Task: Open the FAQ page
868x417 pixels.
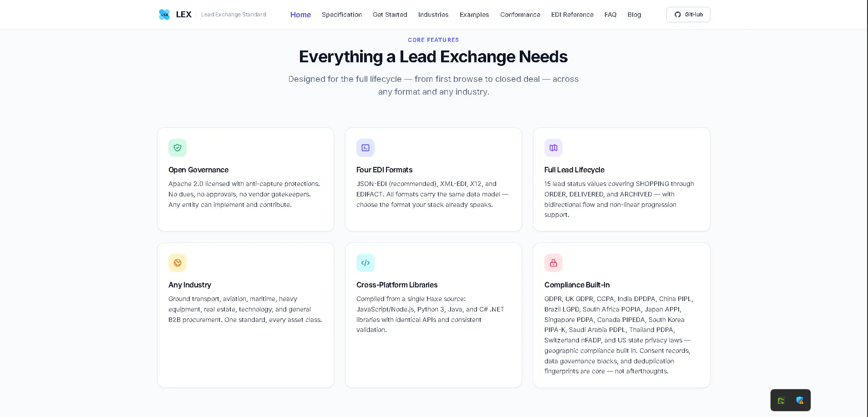Action: point(610,15)
